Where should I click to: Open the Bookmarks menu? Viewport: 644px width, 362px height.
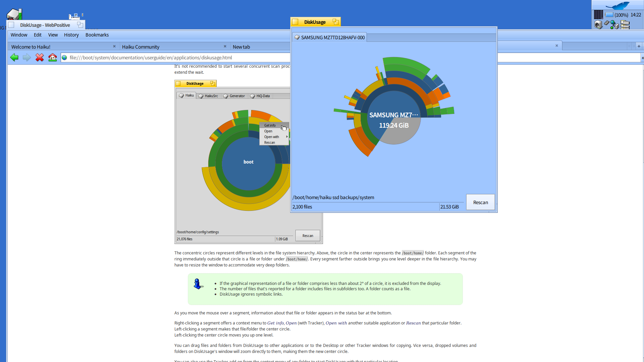(97, 35)
